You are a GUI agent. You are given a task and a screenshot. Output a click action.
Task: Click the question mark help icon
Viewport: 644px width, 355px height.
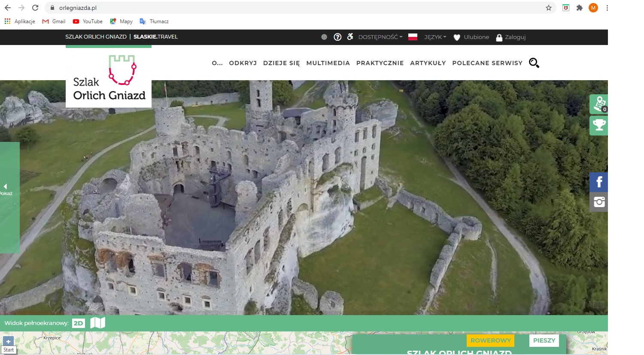point(337,37)
